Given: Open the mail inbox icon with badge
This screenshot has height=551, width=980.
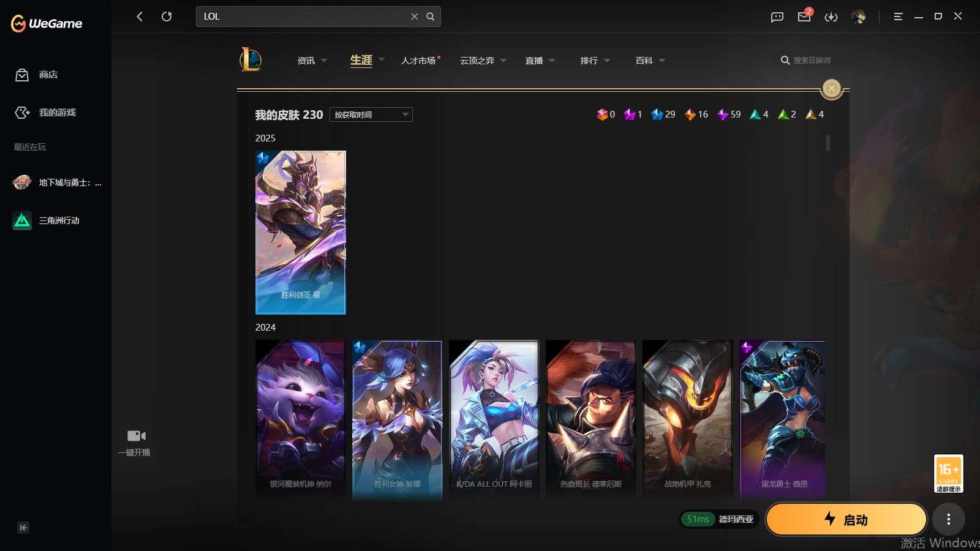Looking at the screenshot, I should [x=804, y=16].
